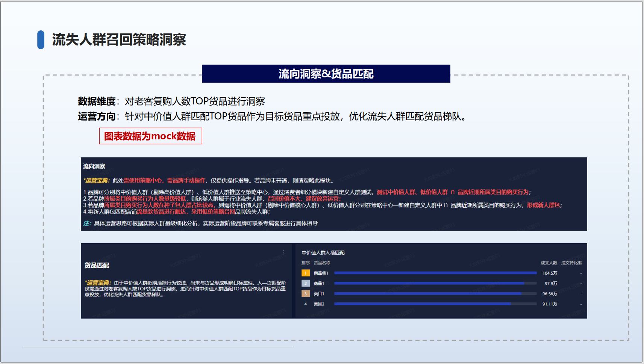
Task: Click the red text 流量款货品进行触达
Action: (x=162, y=211)
